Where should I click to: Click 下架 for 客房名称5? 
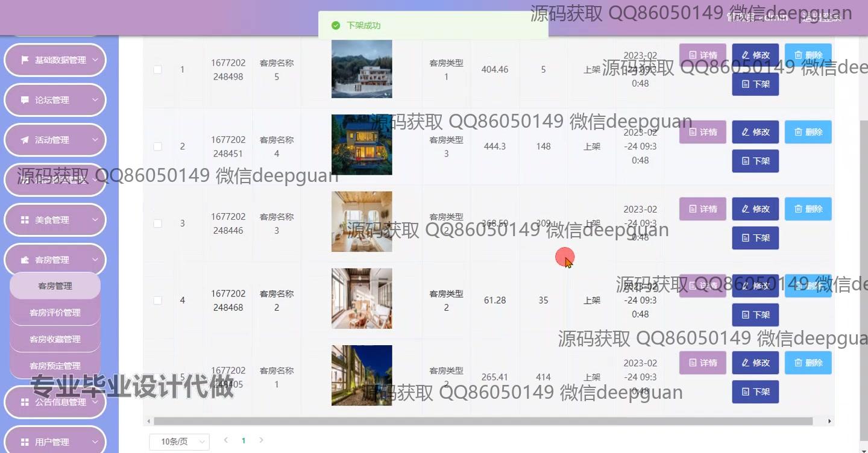[x=755, y=84]
